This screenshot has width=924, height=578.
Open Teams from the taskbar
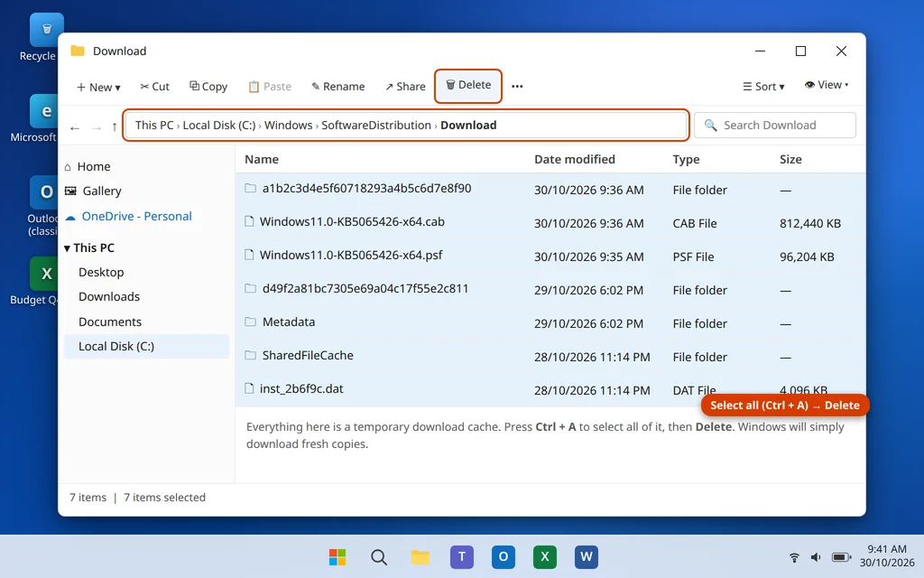462,556
